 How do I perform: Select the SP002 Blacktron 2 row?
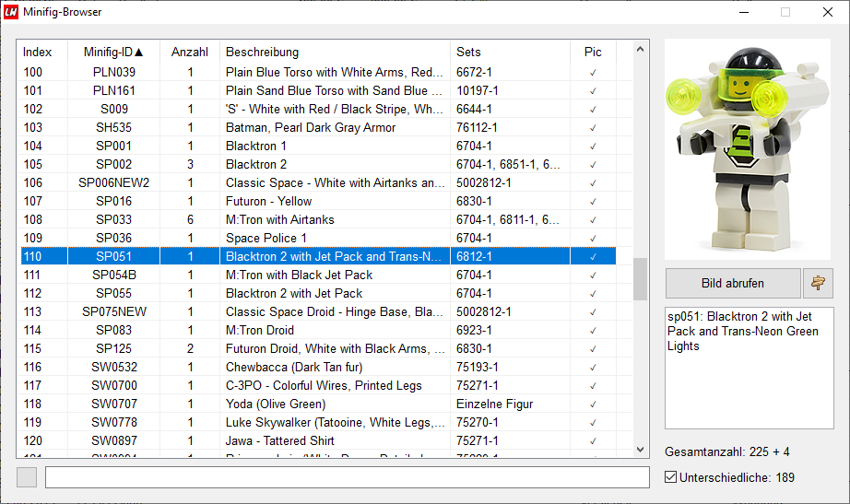pos(318,164)
